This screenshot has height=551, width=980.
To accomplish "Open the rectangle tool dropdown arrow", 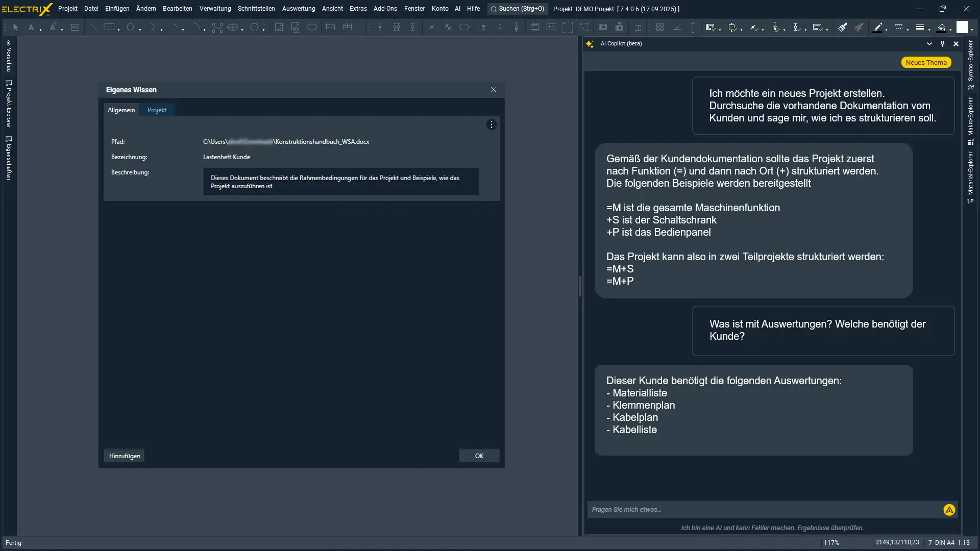I will [119, 30].
